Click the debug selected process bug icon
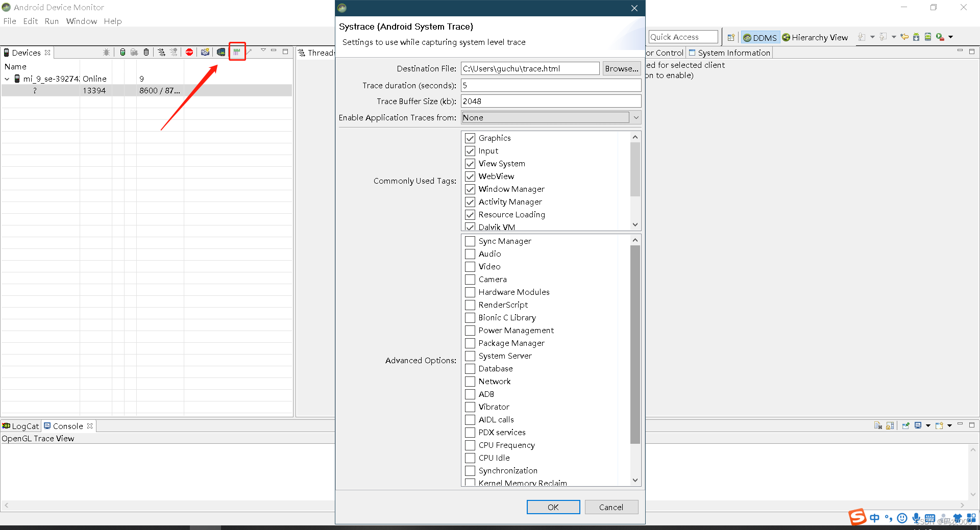The image size is (980, 530). tap(106, 52)
